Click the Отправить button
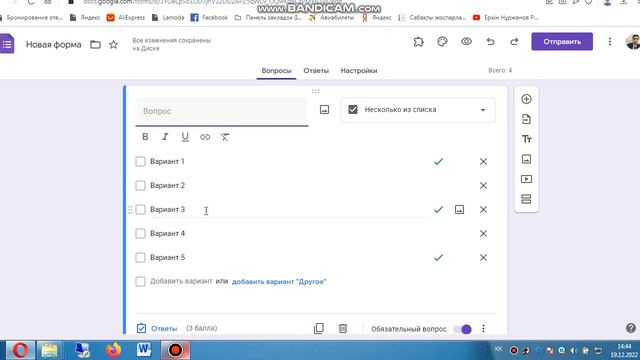 [x=562, y=42]
